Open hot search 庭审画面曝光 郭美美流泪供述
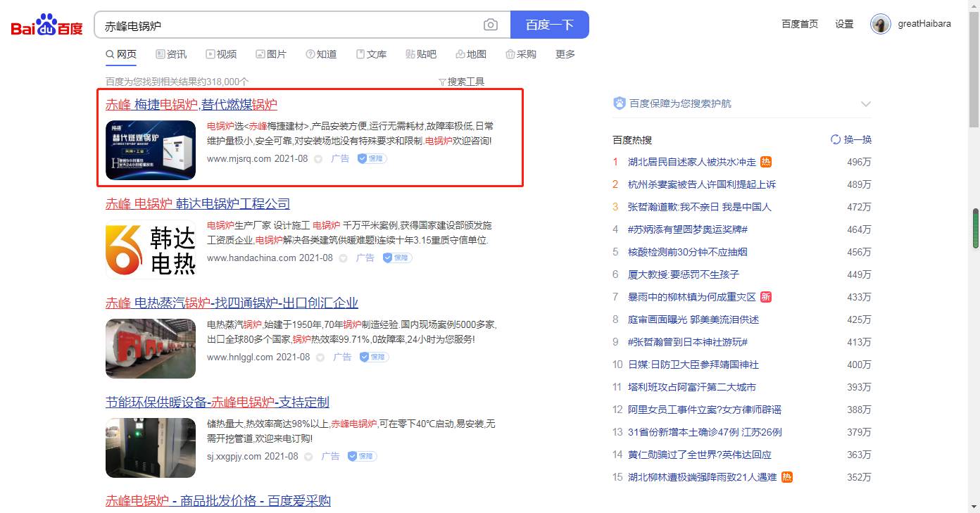This screenshot has height=513, width=980. pyautogui.click(x=693, y=319)
